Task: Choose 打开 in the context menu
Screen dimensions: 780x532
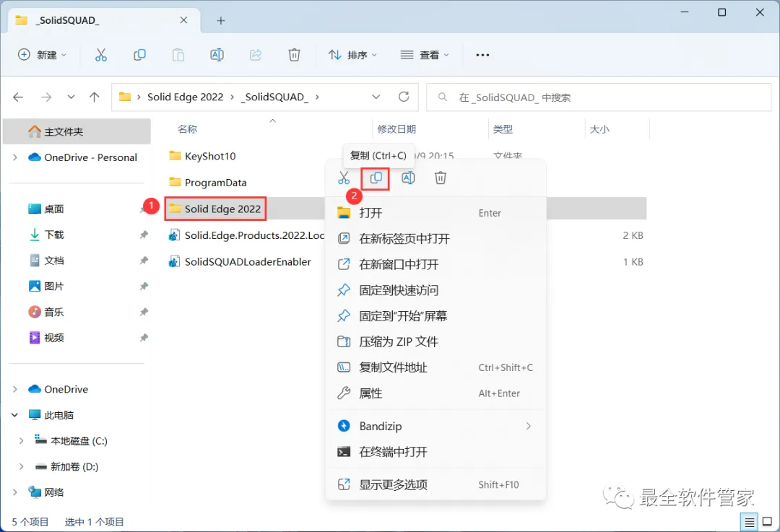Action: (x=435, y=213)
